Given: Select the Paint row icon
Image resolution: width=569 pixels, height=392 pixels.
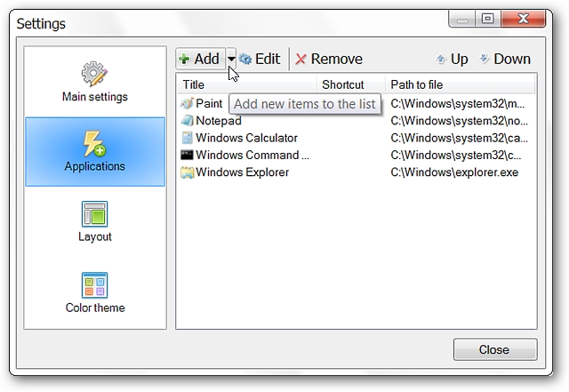Looking at the screenshot, I should [x=187, y=103].
